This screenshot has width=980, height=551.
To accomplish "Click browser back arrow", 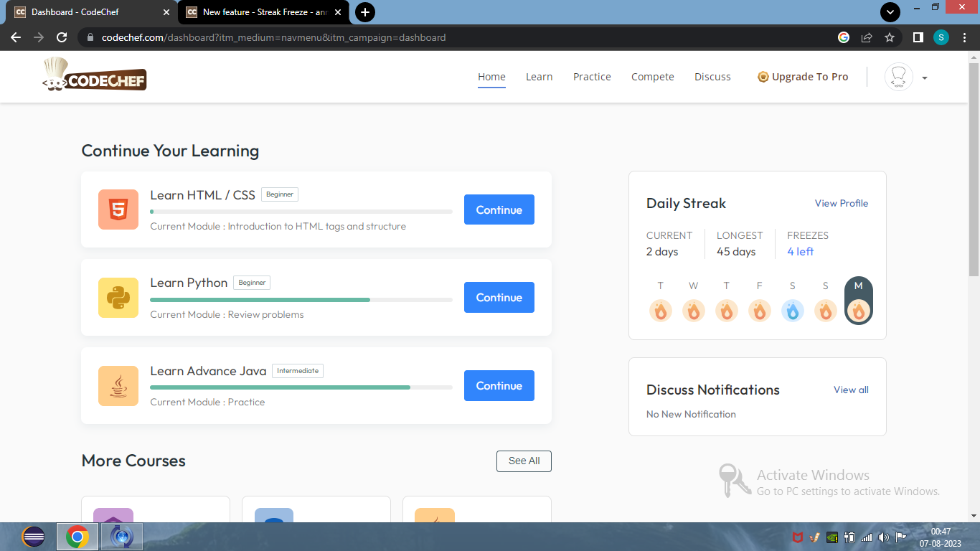I will [16, 37].
